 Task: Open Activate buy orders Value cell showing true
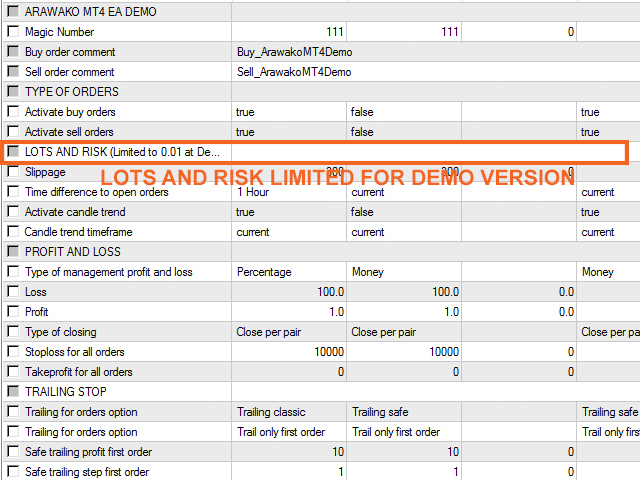[289, 112]
